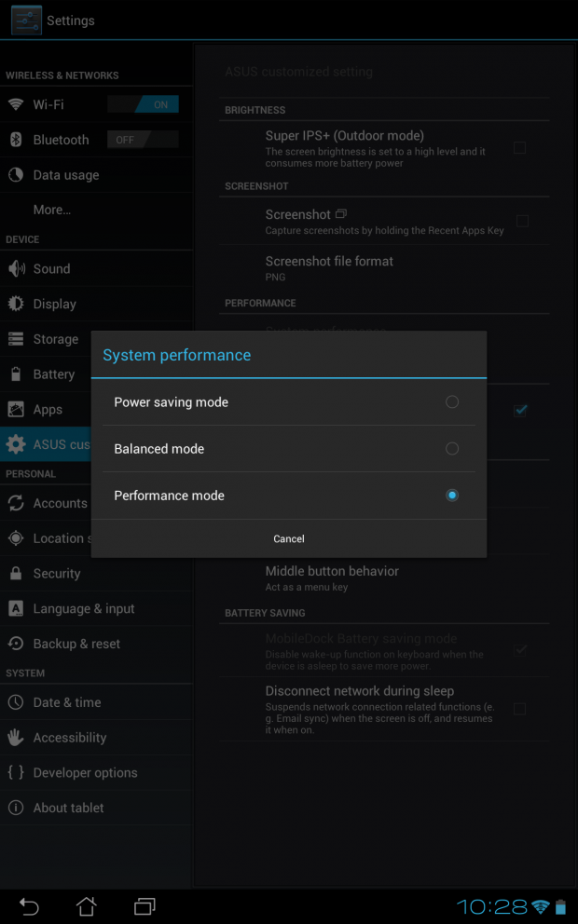Viewport: 578px width, 924px height.
Task: Expand More... under Wireless & Networks
Action: coord(56,210)
